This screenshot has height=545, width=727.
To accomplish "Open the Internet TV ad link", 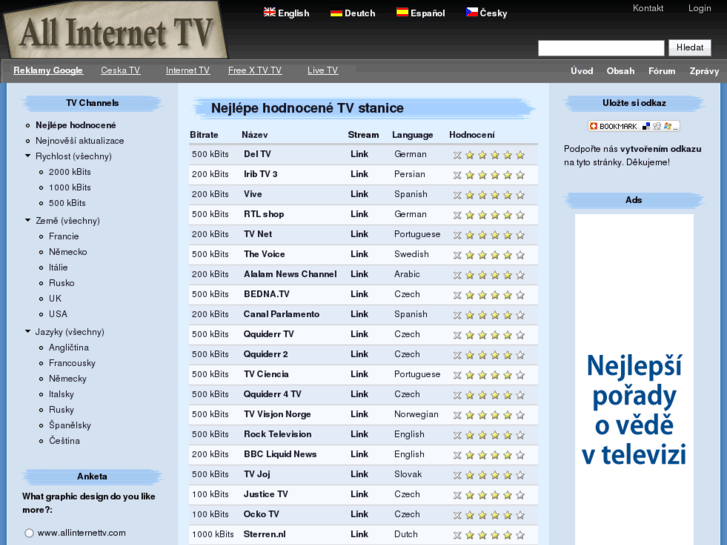I will coord(188,71).
